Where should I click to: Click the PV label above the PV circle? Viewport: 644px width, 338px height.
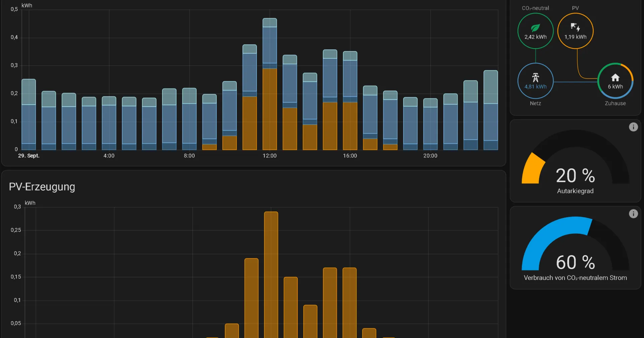coord(575,8)
